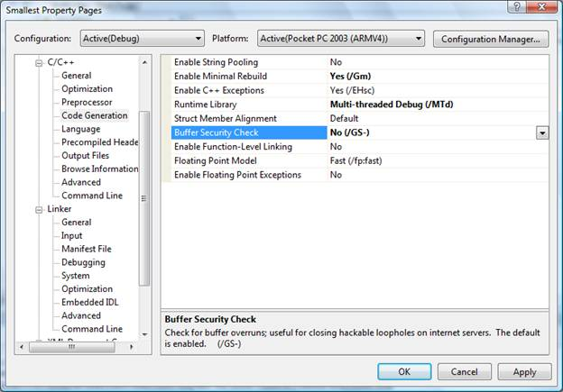Screen dimensions: 563x392
Task: Open the Configuration dropdown Active(Debug)
Action: pos(143,39)
